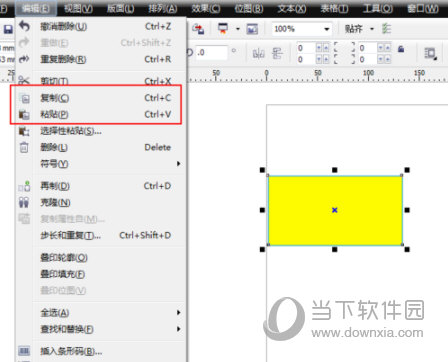
Task: Open the 版面(L) menu
Action: 120,8
